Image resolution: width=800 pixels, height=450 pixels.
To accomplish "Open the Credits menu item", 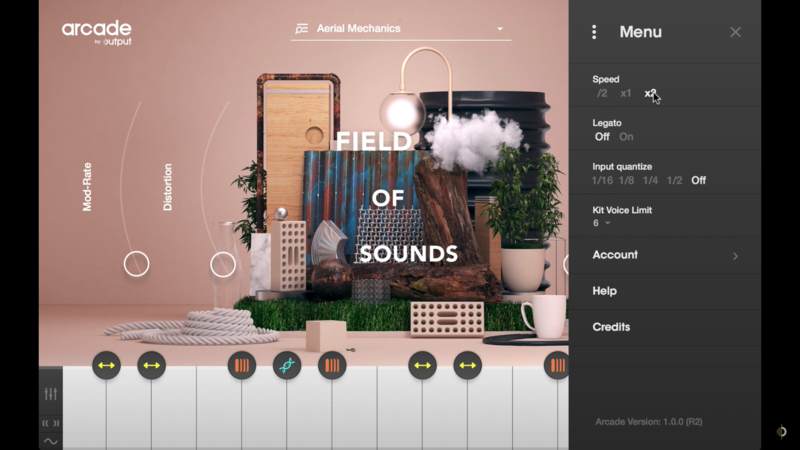I will [x=610, y=327].
